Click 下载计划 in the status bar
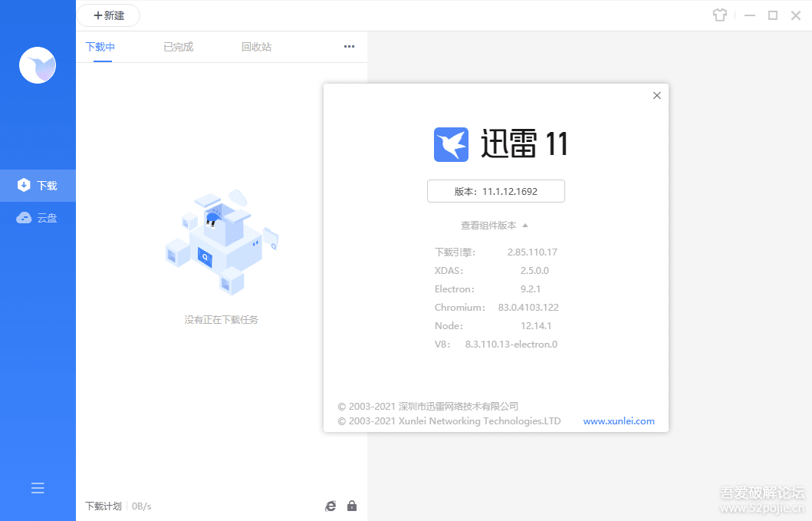Viewport: 812px width, 521px height. (104, 506)
